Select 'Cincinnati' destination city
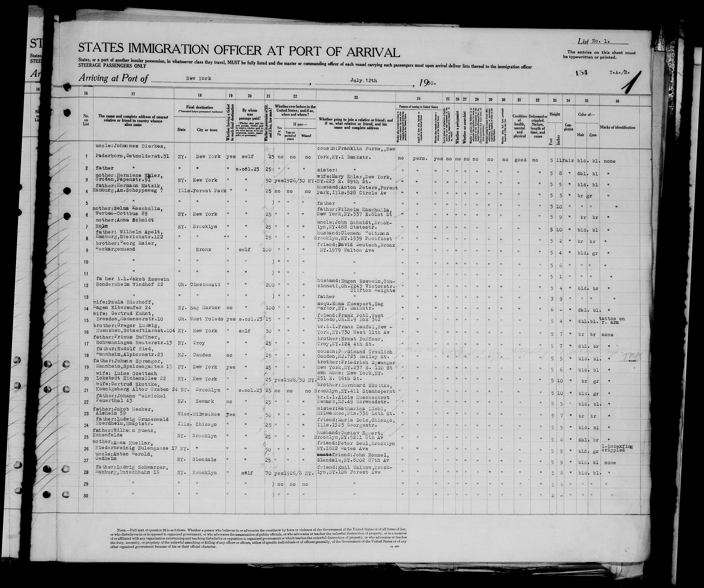The image size is (704, 588). click(206, 285)
